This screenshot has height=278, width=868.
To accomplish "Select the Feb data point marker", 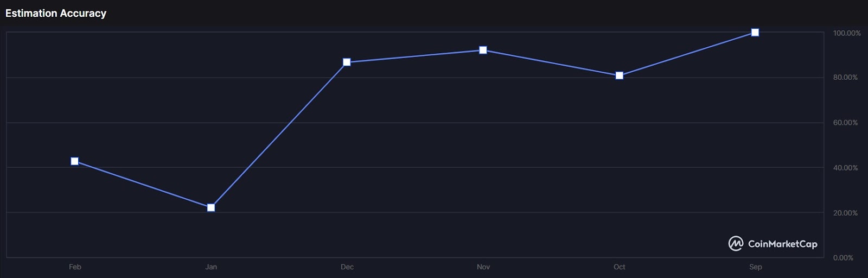I will tap(75, 161).
